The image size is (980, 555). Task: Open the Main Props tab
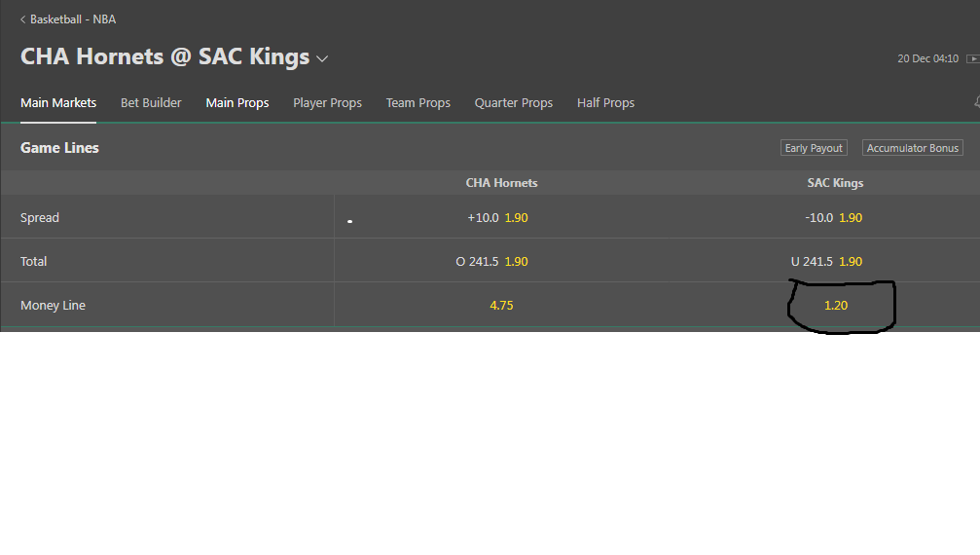coord(237,103)
